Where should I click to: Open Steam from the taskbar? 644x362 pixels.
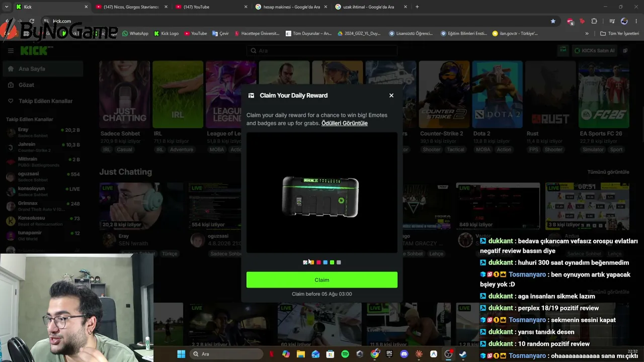coord(463,354)
